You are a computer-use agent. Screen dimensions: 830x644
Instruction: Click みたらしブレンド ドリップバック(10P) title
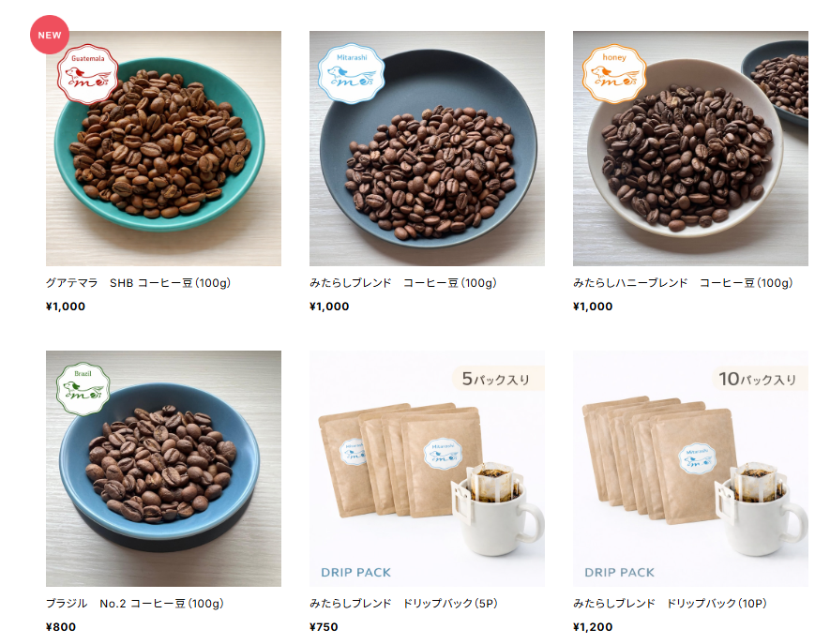point(670,604)
